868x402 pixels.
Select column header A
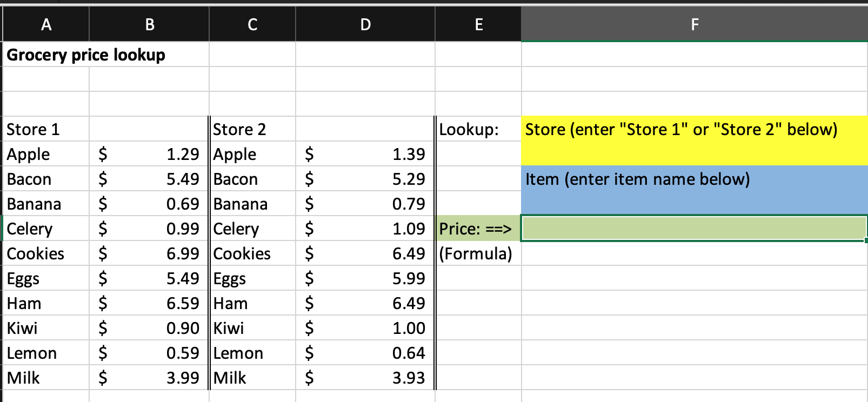coord(46,24)
